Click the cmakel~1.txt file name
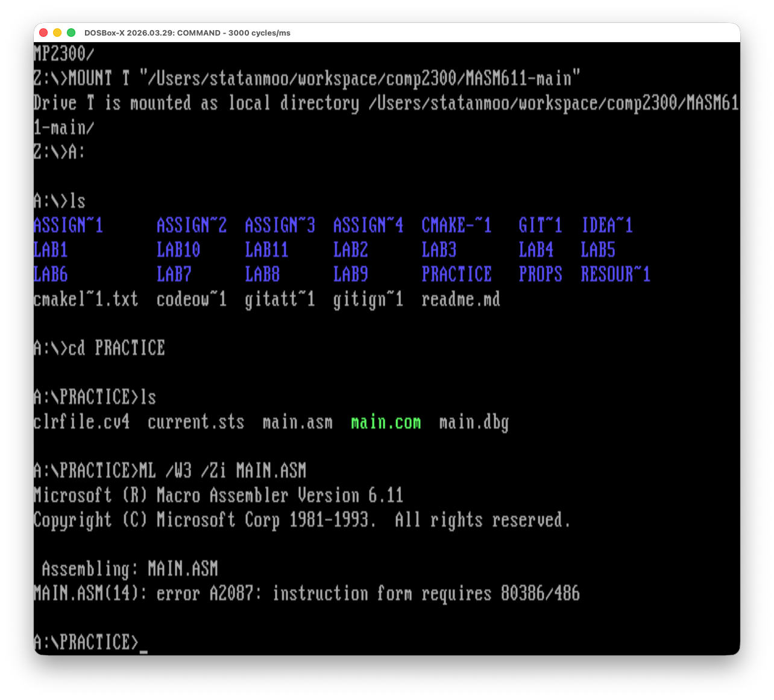Image resolution: width=774 pixels, height=700 pixels. pyautogui.click(x=86, y=299)
